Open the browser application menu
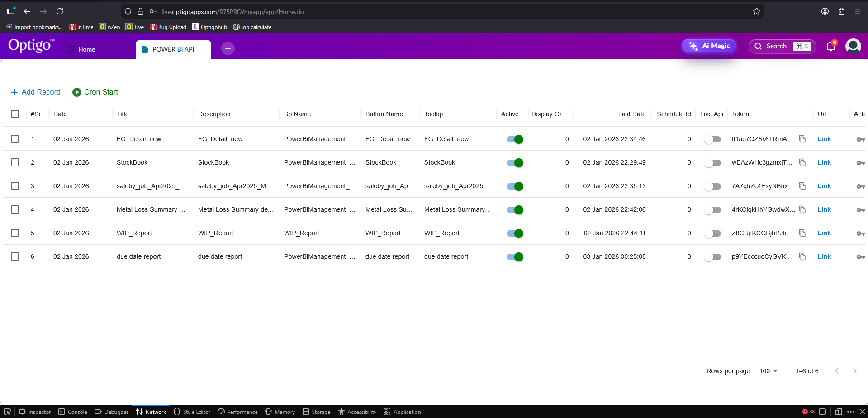 (x=857, y=11)
